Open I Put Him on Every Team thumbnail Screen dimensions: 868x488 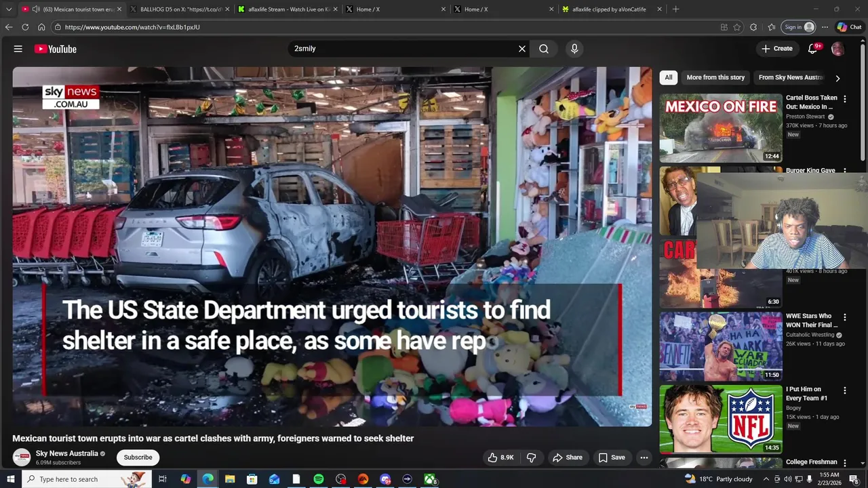point(721,420)
